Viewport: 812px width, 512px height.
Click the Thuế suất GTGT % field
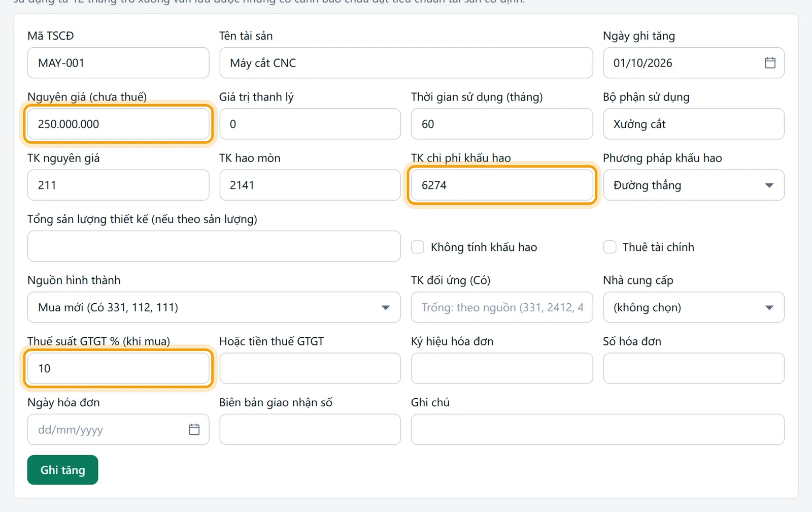coord(118,369)
